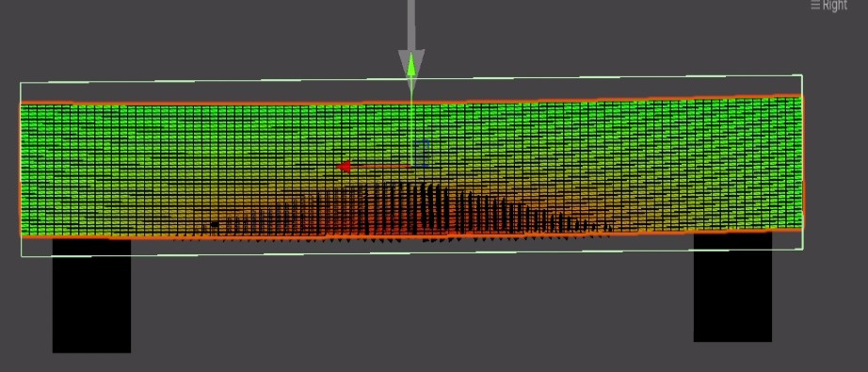Select the right black support block

pos(732,287)
